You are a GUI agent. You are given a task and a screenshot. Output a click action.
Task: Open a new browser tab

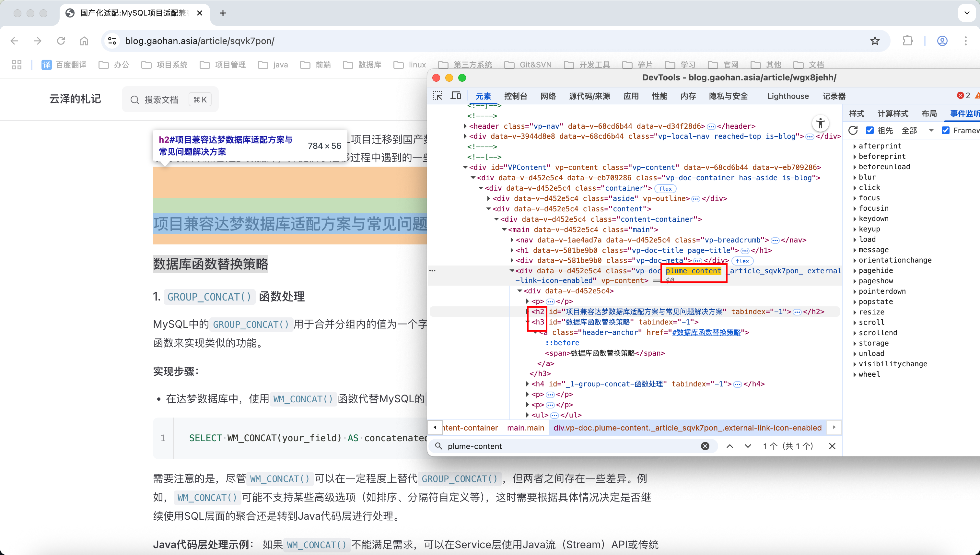[223, 13]
